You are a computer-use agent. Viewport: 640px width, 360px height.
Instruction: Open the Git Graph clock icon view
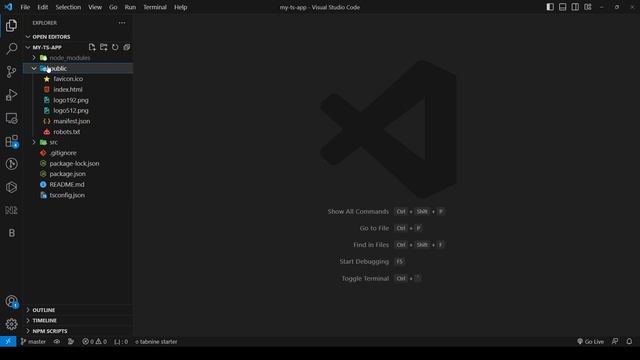[11, 164]
